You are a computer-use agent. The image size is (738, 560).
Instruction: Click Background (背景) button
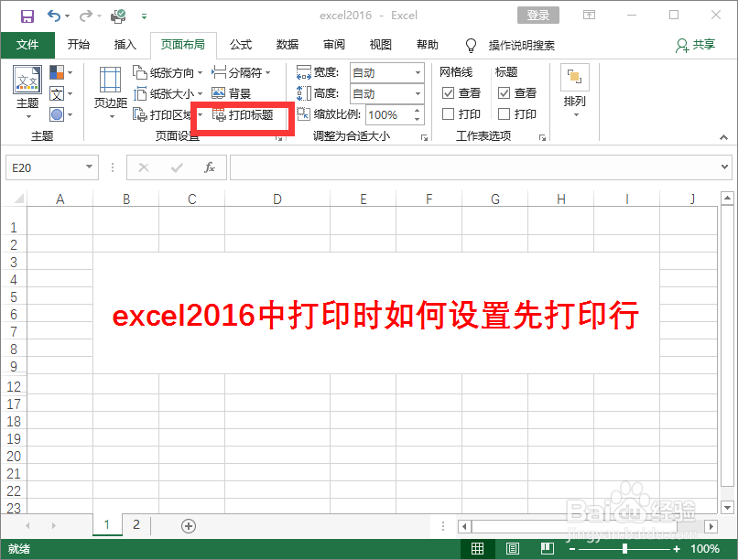[231, 93]
